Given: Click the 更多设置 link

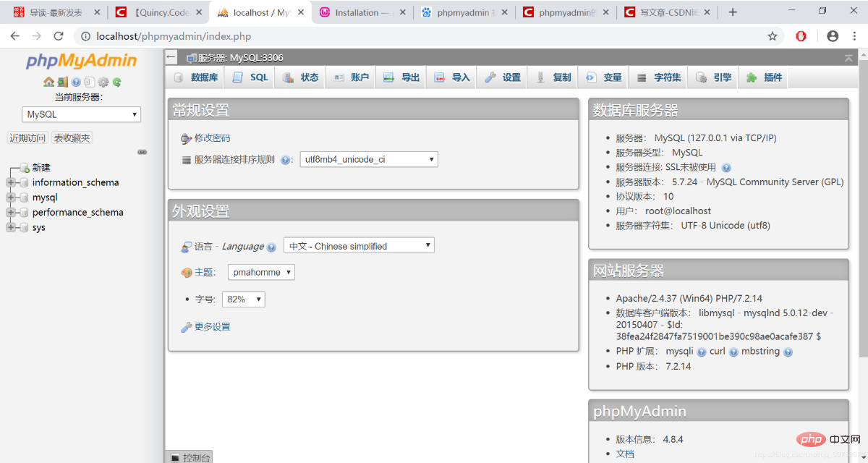Looking at the screenshot, I should point(212,328).
